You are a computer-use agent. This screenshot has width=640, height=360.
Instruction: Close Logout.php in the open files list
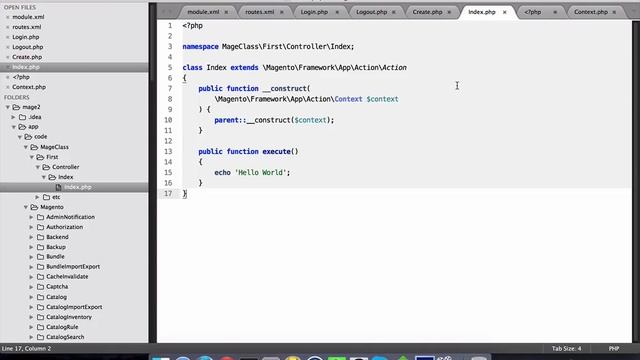click(x=7, y=47)
